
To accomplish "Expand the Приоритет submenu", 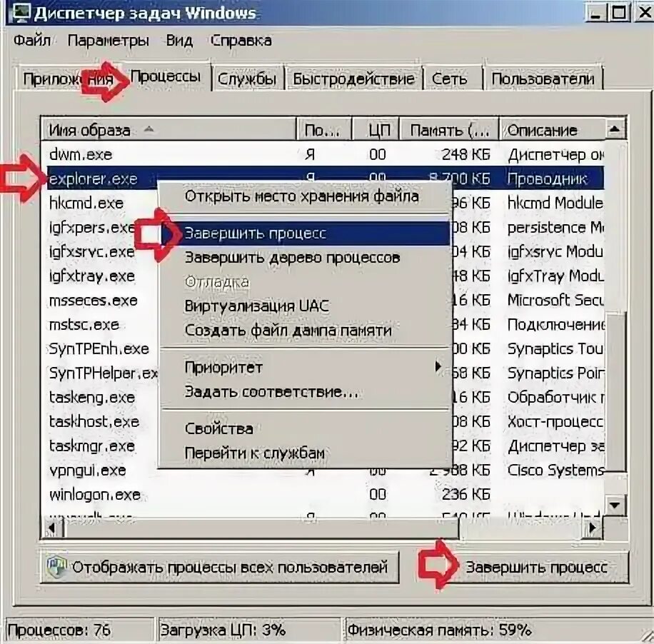I will [305, 367].
